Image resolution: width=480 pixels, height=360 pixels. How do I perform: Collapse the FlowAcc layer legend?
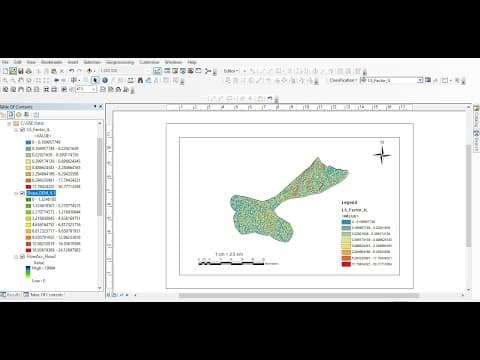pyautogui.click(x=16, y=257)
